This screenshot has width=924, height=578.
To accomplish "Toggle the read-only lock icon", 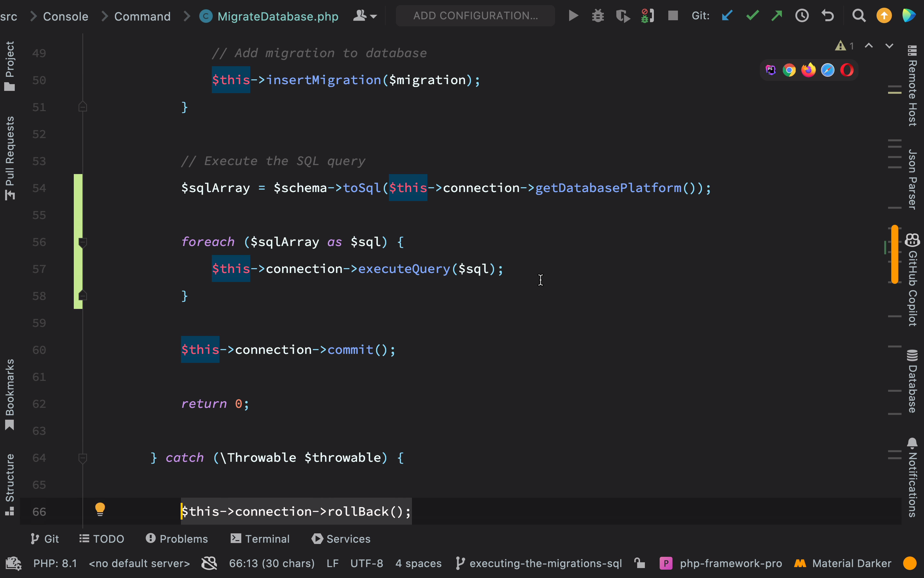I will point(639,563).
